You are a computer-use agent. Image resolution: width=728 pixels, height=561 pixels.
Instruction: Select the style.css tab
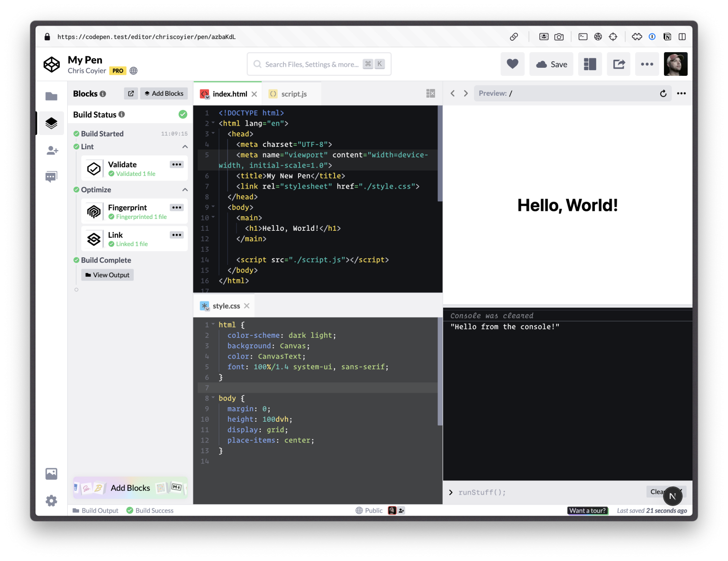tap(226, 306)
